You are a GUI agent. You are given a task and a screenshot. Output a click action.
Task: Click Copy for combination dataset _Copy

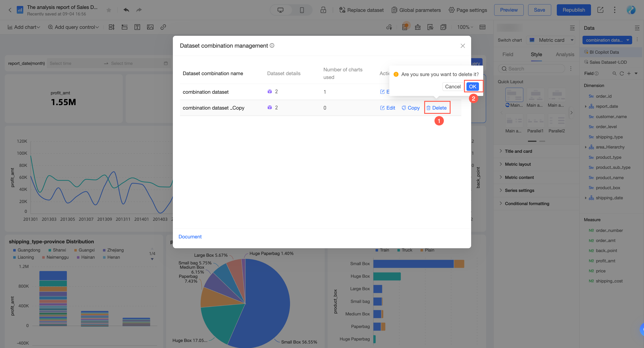coord(411,108)
